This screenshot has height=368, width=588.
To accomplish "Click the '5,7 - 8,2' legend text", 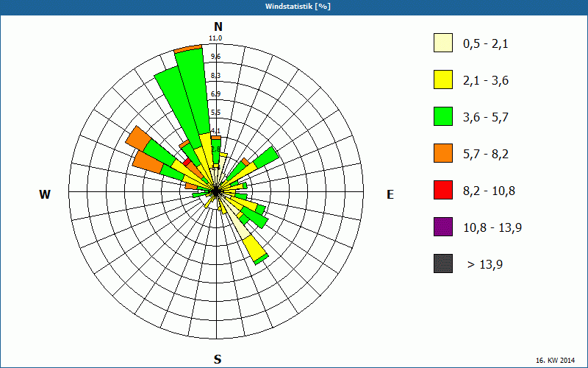I will pyautogui.click(x=486, y=155).
